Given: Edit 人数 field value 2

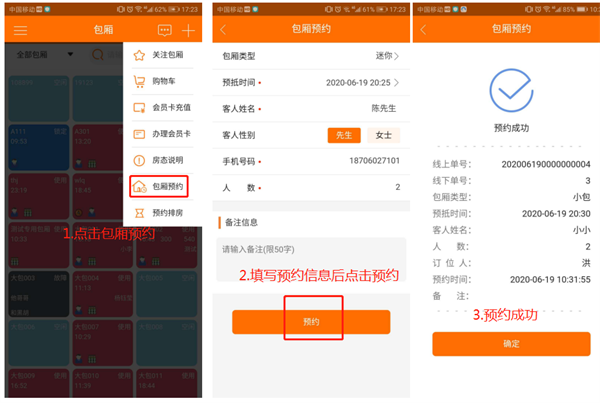Looking at the screenshot, I should pyautogui.click(x=311, y=188).
